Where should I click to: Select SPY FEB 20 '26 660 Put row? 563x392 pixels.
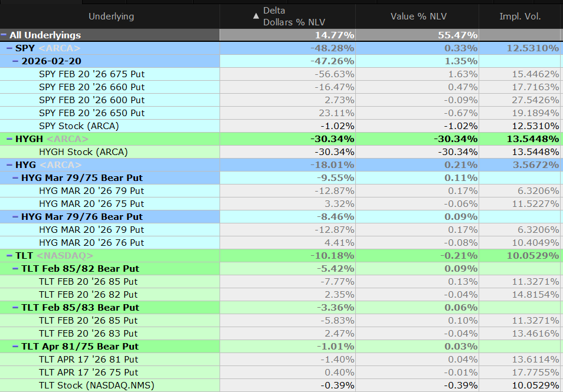pyautogui.click(x=280, y=87)
